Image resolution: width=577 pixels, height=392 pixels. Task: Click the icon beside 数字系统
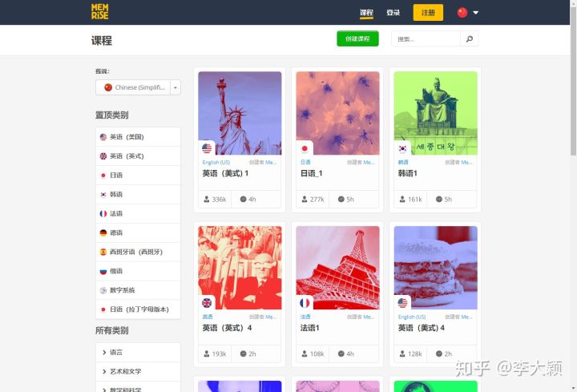click(103, 290)
